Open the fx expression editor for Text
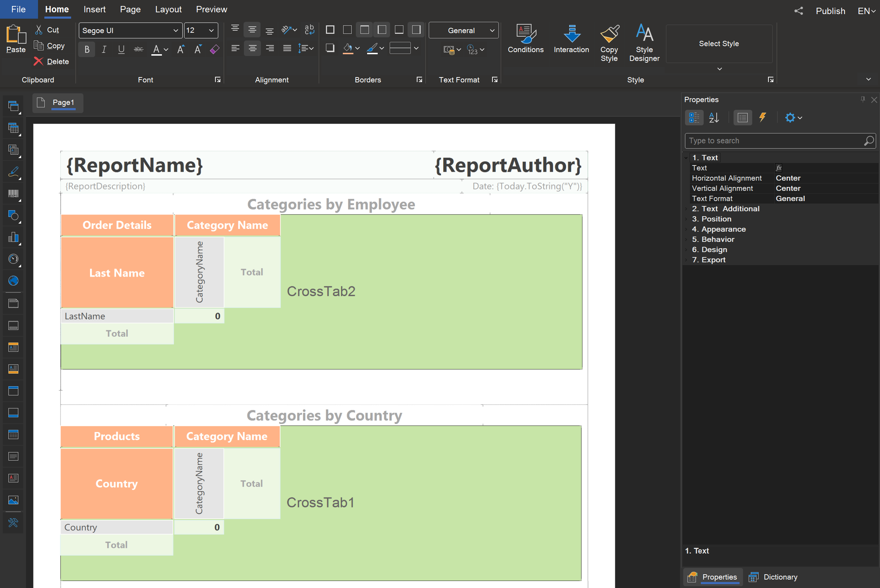 [x=778, y=168]
